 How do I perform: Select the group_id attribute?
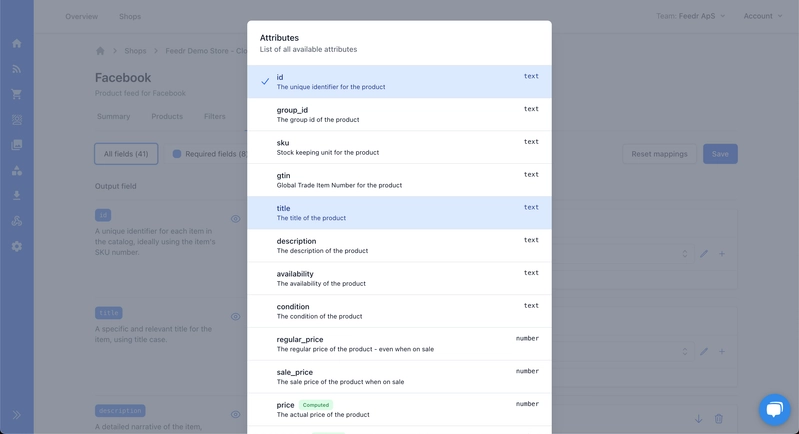400,115
